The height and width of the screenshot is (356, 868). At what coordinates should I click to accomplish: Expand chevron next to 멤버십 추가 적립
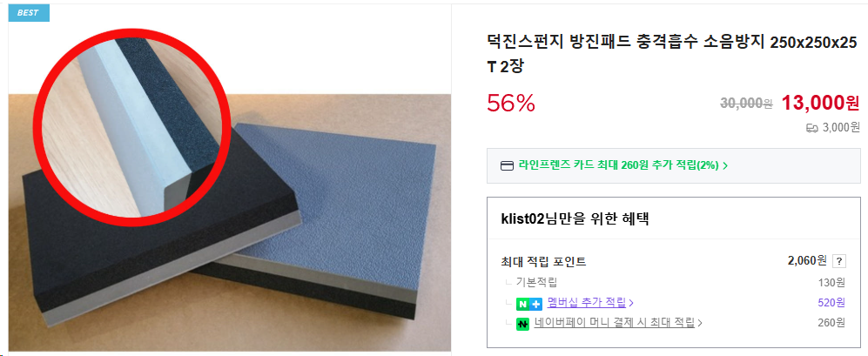click(631, 304)
